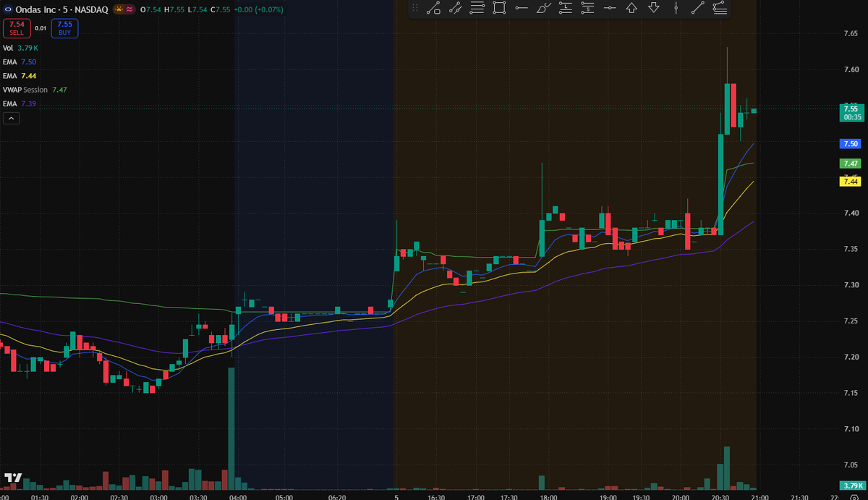The width and height of the screenshot is (868, 500).
Task: Select the info line tool with box endpoint
Action: 433,9
